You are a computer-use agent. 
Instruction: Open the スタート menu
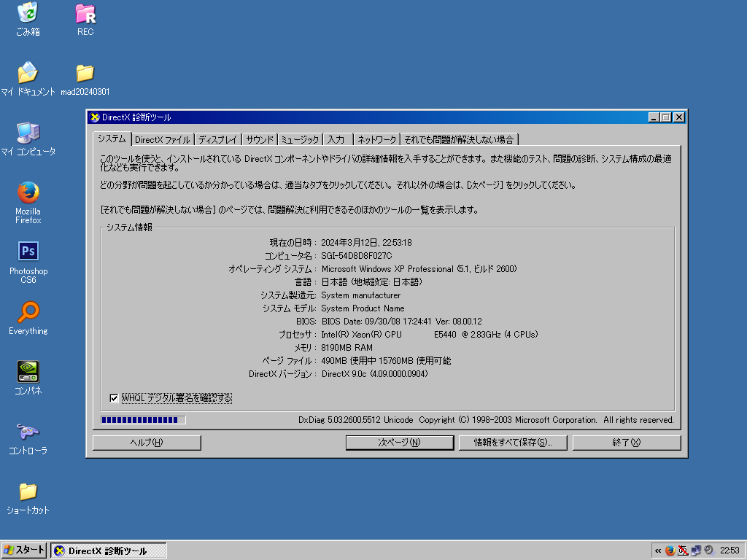24,551
